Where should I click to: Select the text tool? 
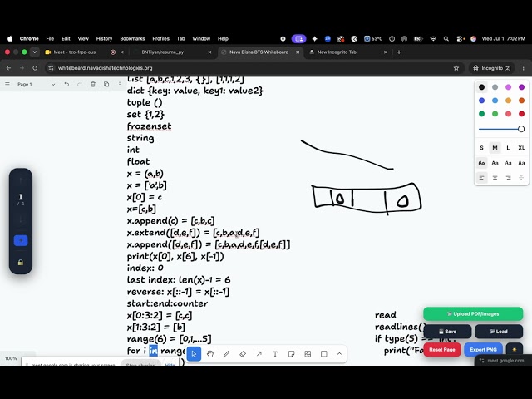click(x=275, y=354)
